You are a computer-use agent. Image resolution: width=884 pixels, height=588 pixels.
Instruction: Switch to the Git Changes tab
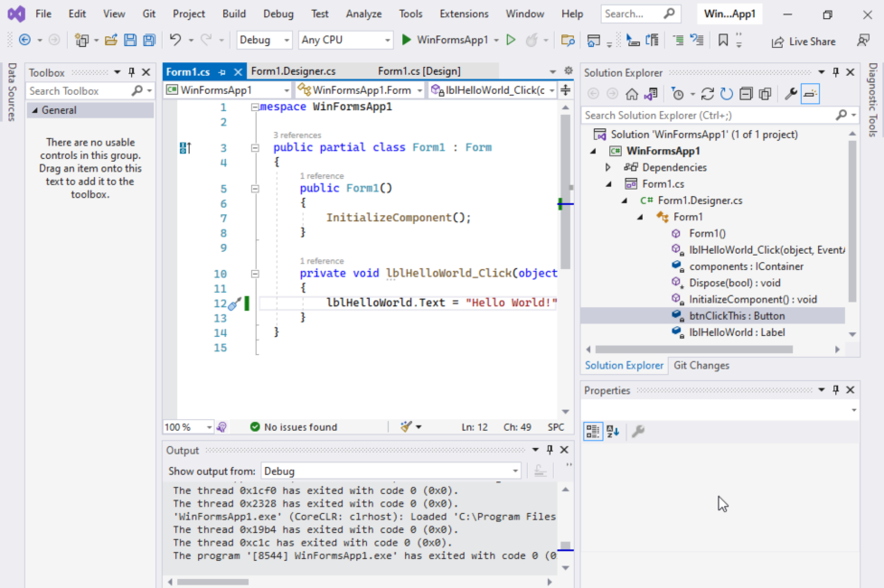[701, 365]
